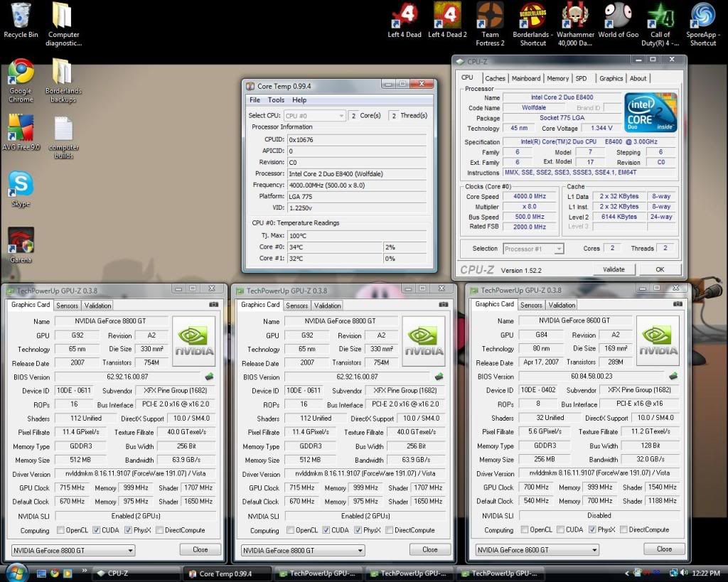Click the OK button in CPU-Z
The height and width of the screenshot is (582, 728).
coord(660,269)
